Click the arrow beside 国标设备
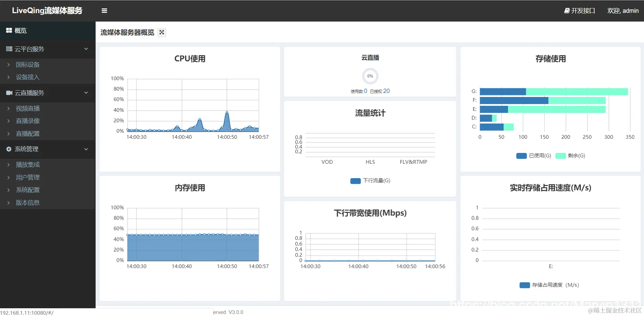The height and width of the screenshot is (316, 644). point(8,65)
